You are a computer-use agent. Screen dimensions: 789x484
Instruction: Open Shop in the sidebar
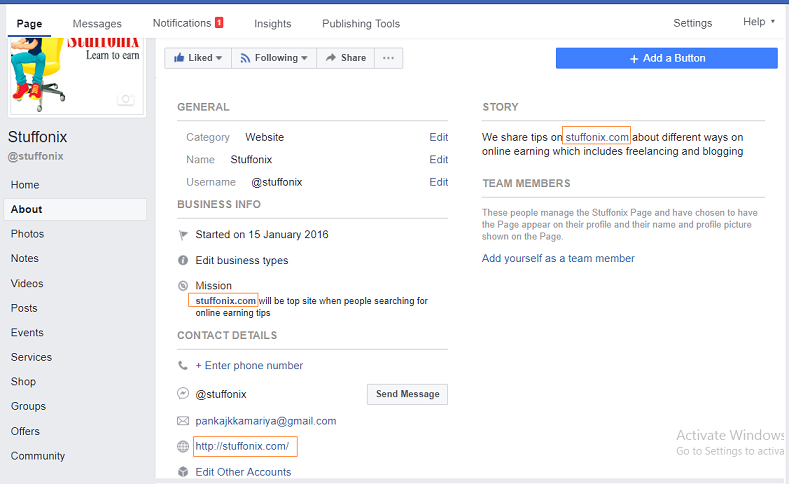coord(23,381)
